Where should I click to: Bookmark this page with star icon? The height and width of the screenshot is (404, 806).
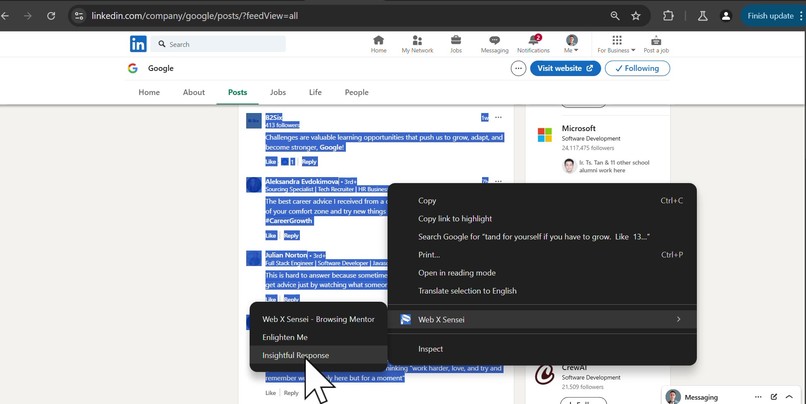coord(636,16)
